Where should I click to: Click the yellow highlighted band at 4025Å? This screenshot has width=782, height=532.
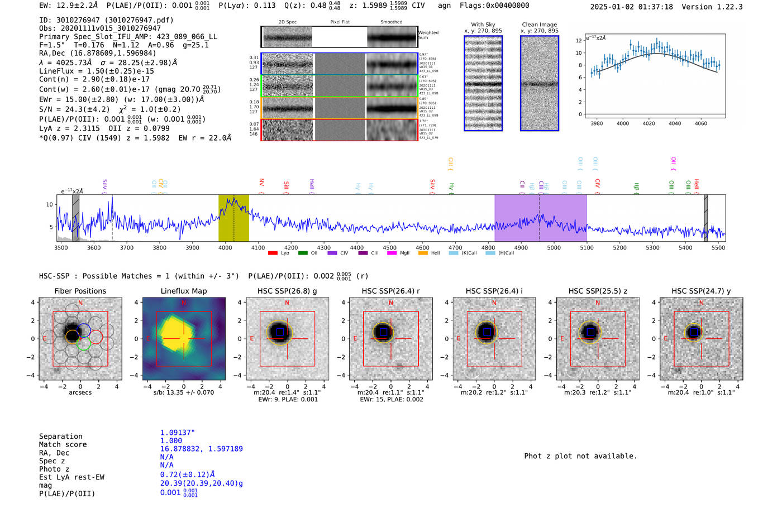233,218
